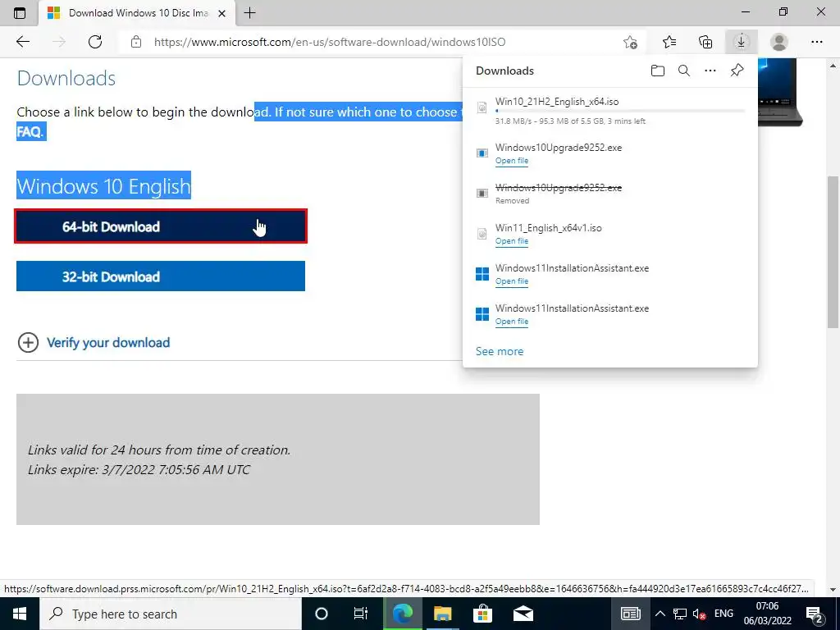
Task: Open the Windows Start menu
Action: coord(20,614)
